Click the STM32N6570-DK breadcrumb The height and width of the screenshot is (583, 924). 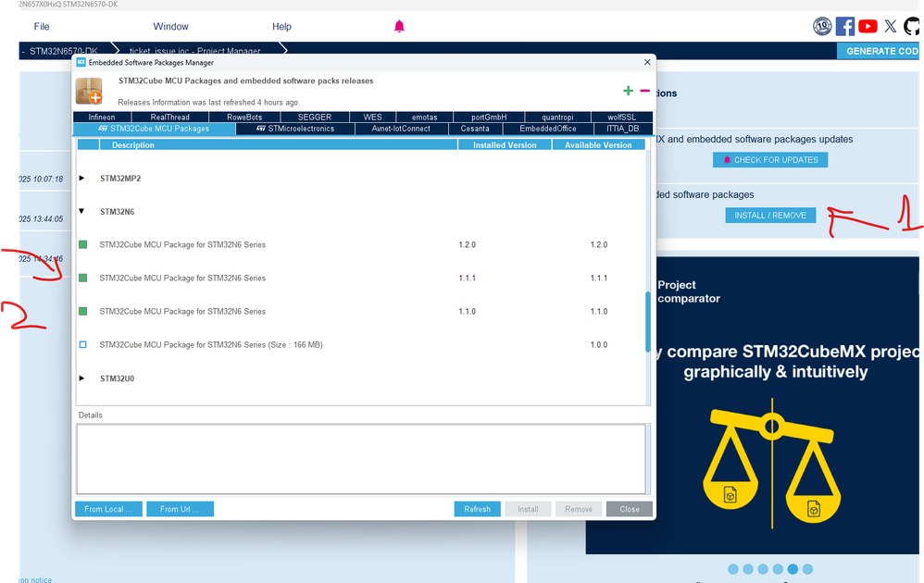pos(64,51)
